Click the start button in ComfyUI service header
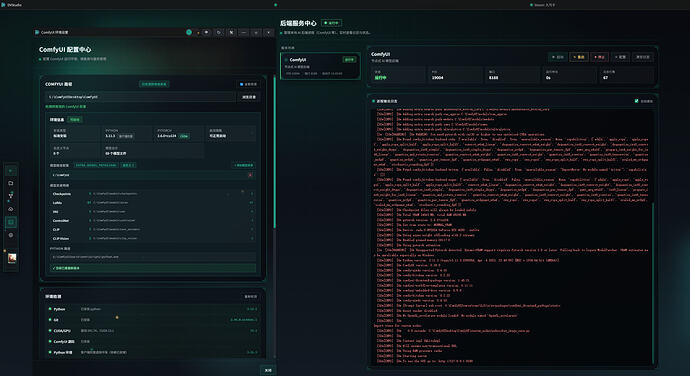Viewport: 690px width, 376px height. coord(558,57)
